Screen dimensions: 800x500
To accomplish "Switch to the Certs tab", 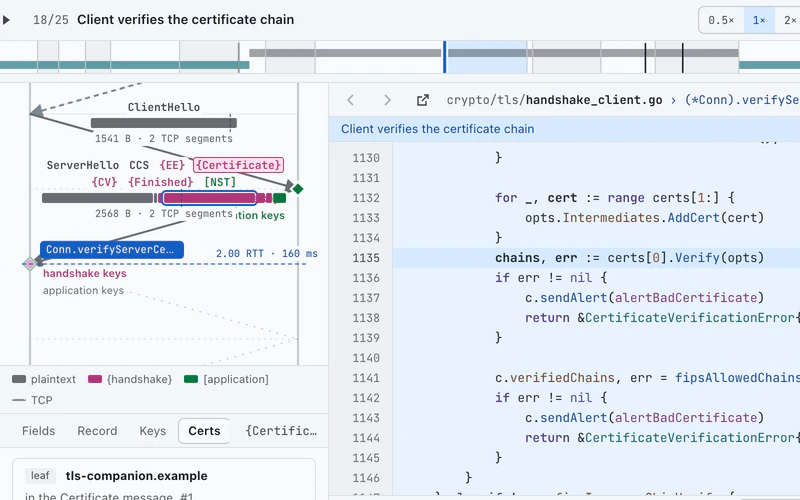I will [x=204, y=431].
